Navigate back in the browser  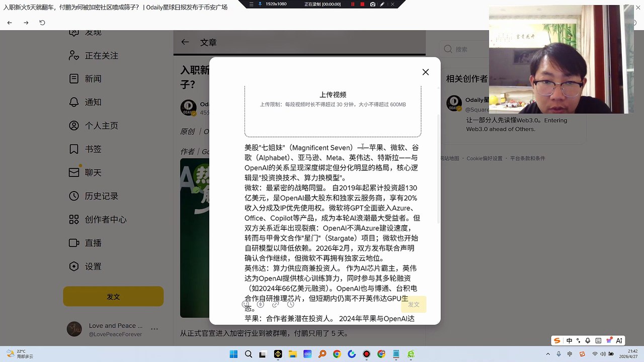coord(10,23)
